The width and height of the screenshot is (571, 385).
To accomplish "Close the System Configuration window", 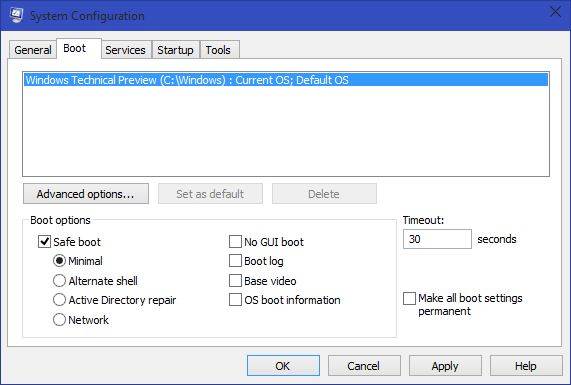I will (556, 12).
